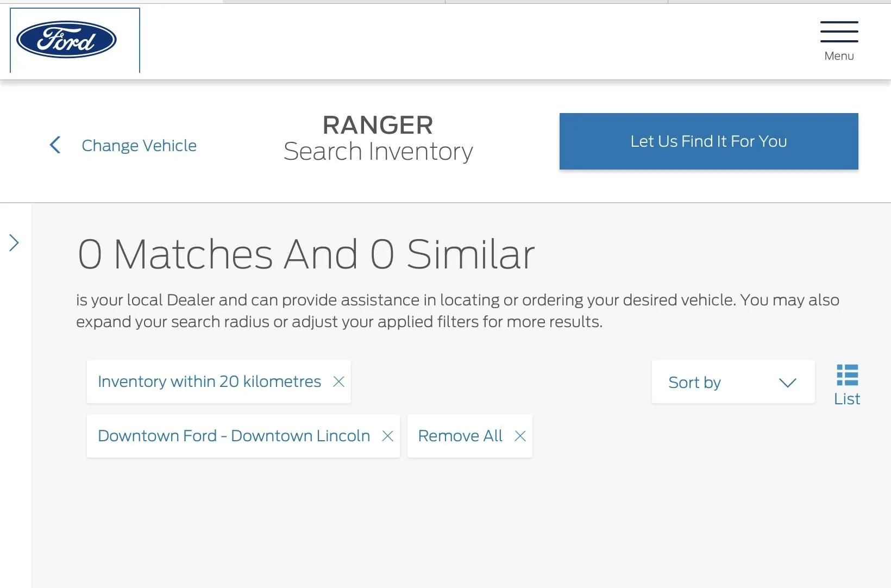The height and width of the screenshot is (588, 891).
Task: Click the Ford logo
Action: click(x=66, y=40)
